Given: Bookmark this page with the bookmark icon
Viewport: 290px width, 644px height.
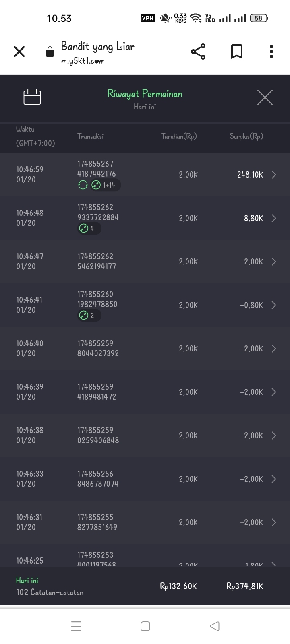Looking at the screenshot, I should pyautogui.click(x=236, y=52).
